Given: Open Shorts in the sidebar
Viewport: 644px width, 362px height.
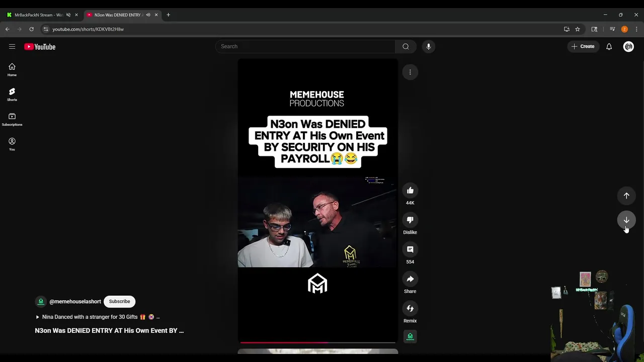Looking at the screenshot, I should coord(12,95).
